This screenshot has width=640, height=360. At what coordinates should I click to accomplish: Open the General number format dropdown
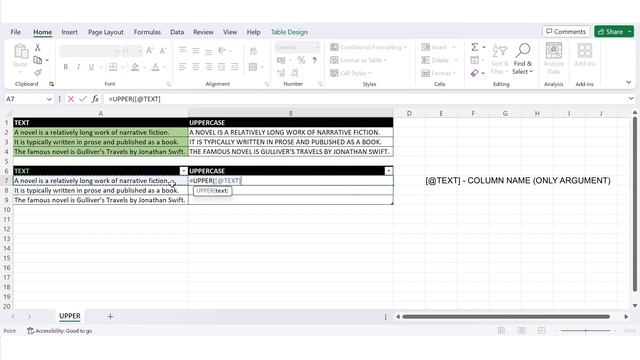pyautogui.click(x=297, y=47)
